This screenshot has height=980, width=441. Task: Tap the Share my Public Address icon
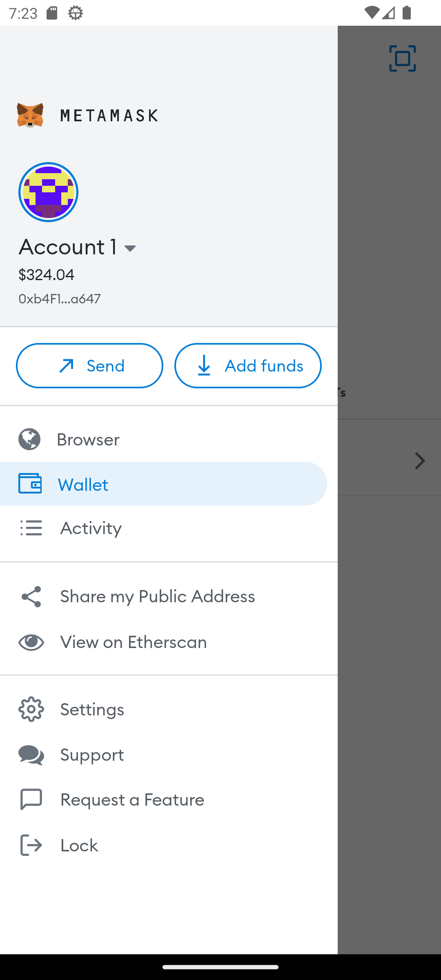click(31, 597)
